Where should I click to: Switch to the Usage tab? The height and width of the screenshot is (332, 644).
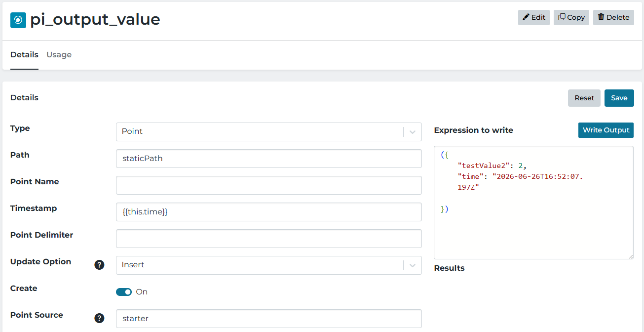pyautogui.click(x=59, y=55)
